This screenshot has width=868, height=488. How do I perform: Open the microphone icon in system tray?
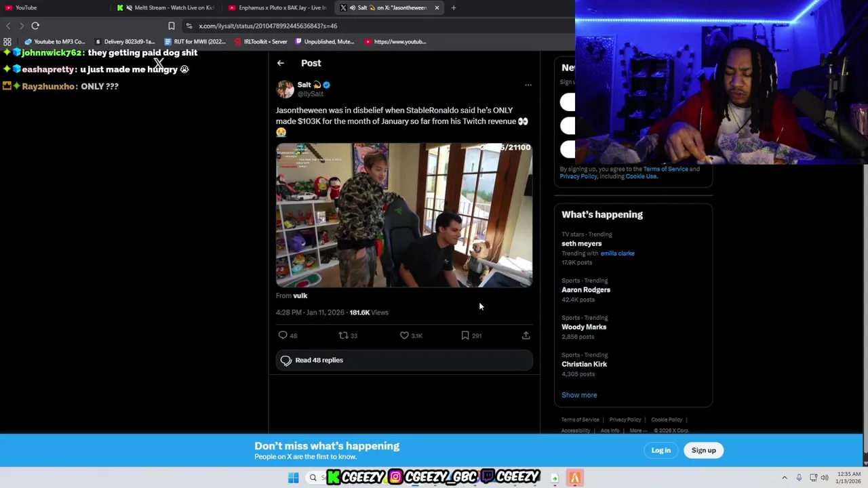pyautogui.click(x=799, y=478)
